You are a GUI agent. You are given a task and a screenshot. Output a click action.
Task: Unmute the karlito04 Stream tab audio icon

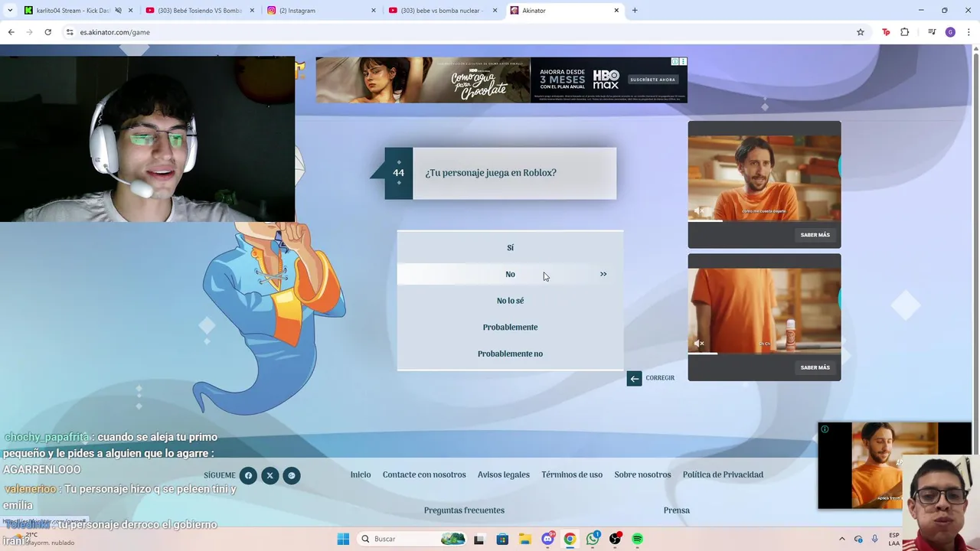(x=118, y=11)
